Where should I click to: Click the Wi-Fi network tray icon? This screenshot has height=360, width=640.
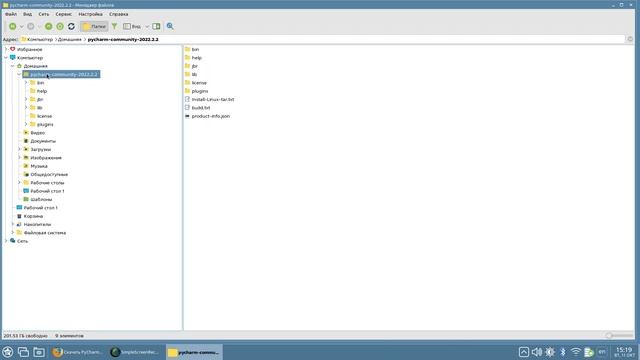576,351
